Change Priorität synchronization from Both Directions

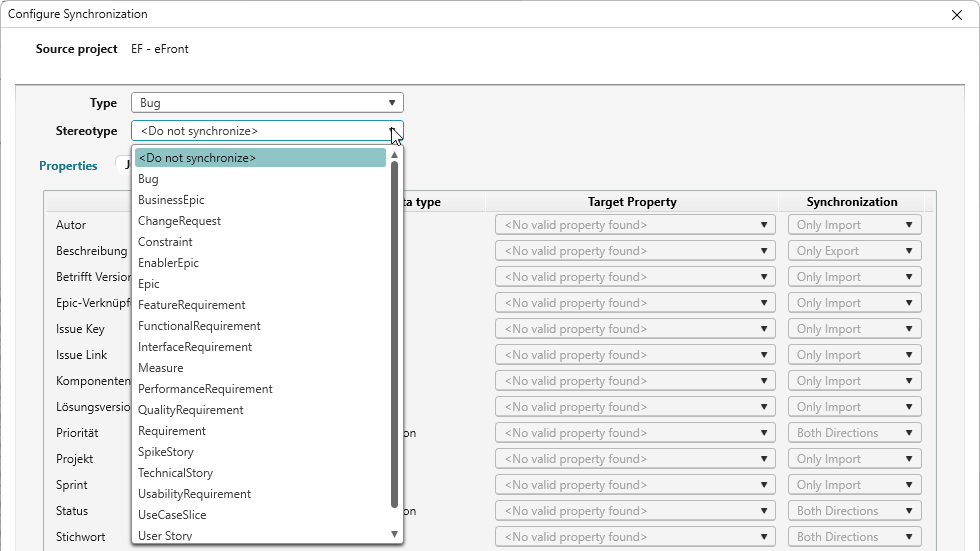pyautogui.click(x=854, y=433)
